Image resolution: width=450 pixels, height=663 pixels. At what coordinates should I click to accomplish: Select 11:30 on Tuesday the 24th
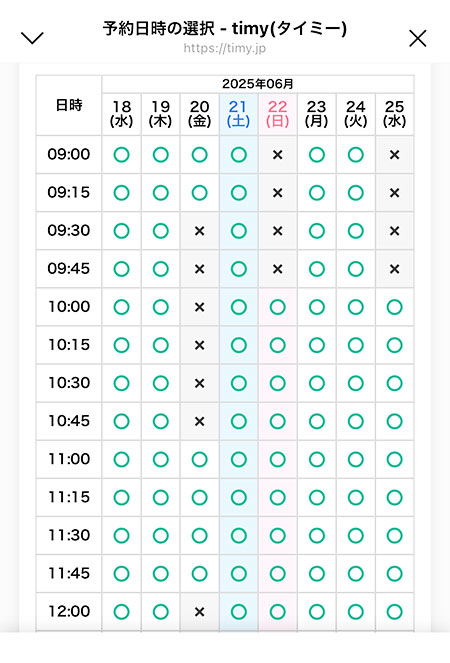click(x=356, y=535)
